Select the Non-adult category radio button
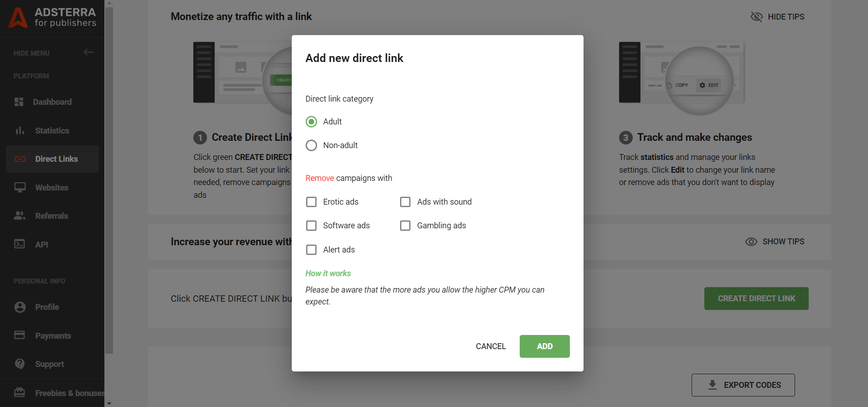Screen dimensions: 868x407 click(x=311, y=145)
